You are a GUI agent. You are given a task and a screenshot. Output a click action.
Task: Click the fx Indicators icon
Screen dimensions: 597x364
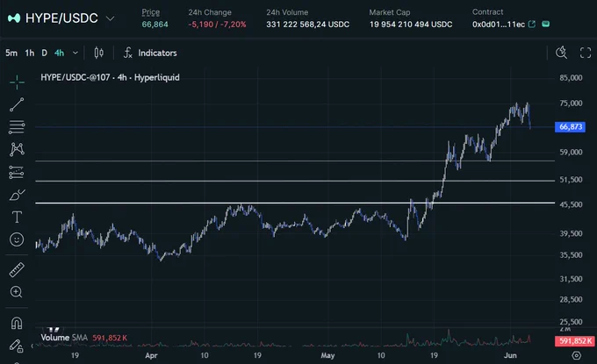(x=128, y=53)
